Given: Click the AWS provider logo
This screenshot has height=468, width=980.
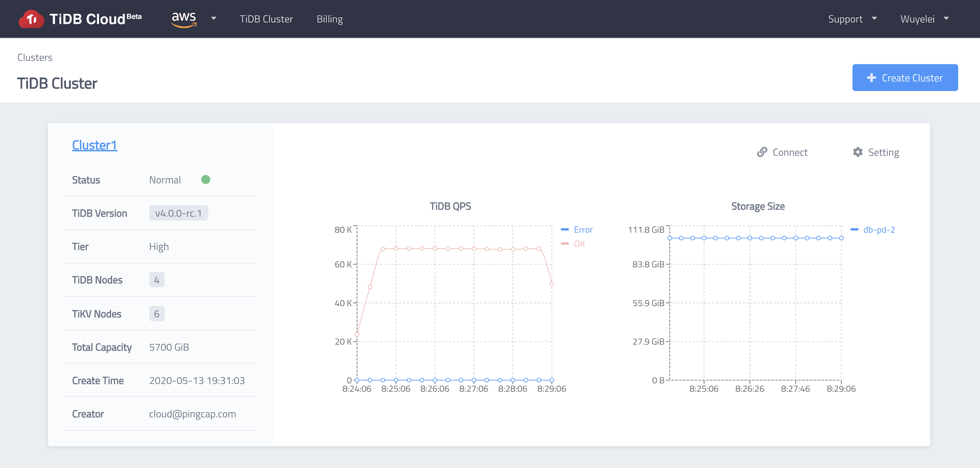Looking at the screenshot, I should point(184,20).
